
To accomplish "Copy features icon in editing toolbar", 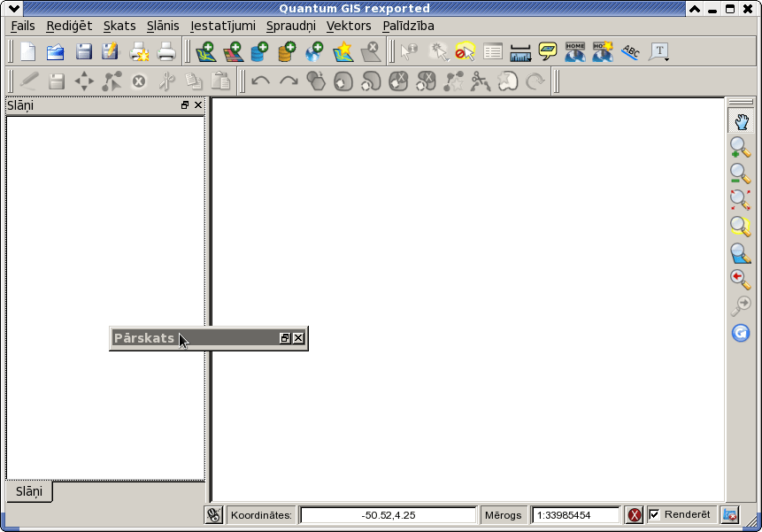I will click(195, 81).
